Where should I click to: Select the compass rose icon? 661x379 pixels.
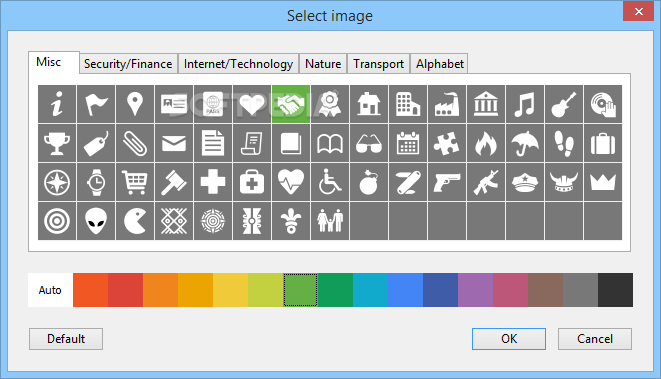(57, 182)
